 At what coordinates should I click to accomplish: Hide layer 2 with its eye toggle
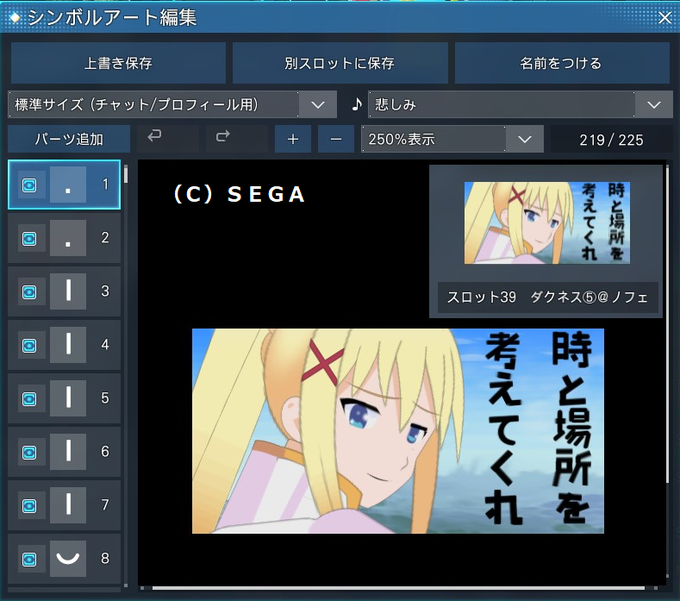click(x=29, y=238)
